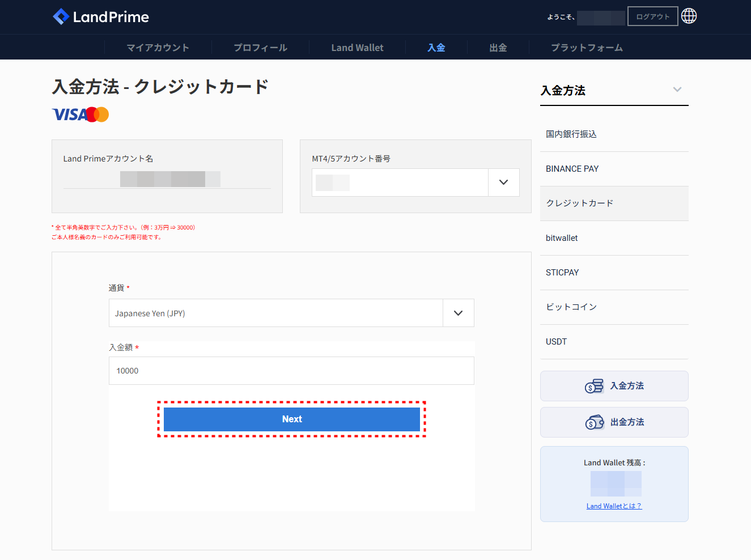Click the 入金方法 - クレジットカード page heading

[x=160, y=87]
